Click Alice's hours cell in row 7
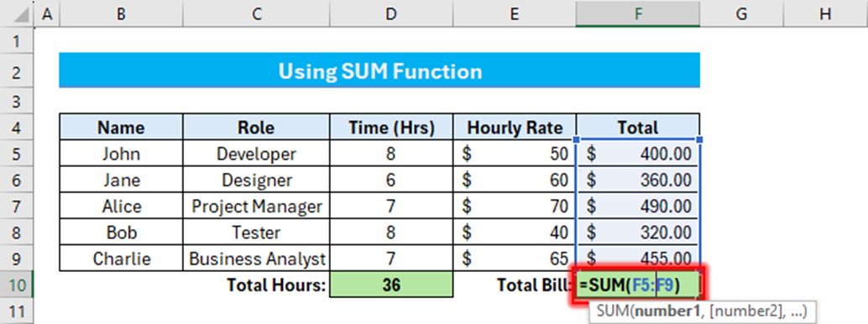This screenshot has height=324, width=868. click(x=391, y=206)
